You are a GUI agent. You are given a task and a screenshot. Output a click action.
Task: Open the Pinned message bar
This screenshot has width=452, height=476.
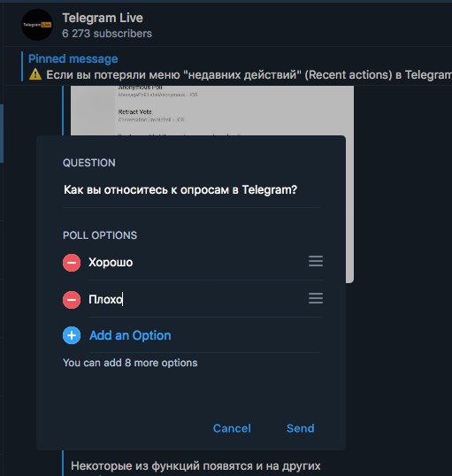237,66
